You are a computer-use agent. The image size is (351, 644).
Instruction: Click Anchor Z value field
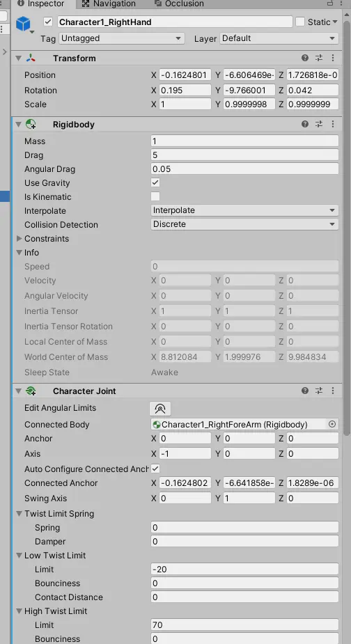click(313, 438)
